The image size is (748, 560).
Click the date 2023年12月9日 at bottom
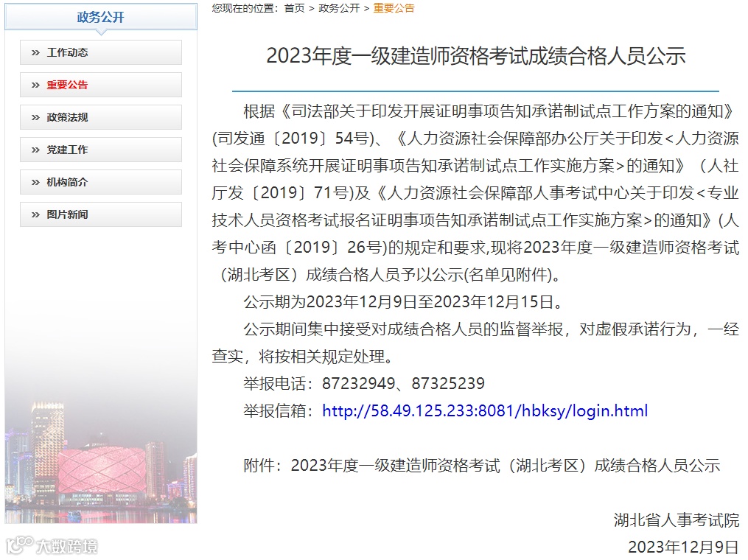click(683, 547)
